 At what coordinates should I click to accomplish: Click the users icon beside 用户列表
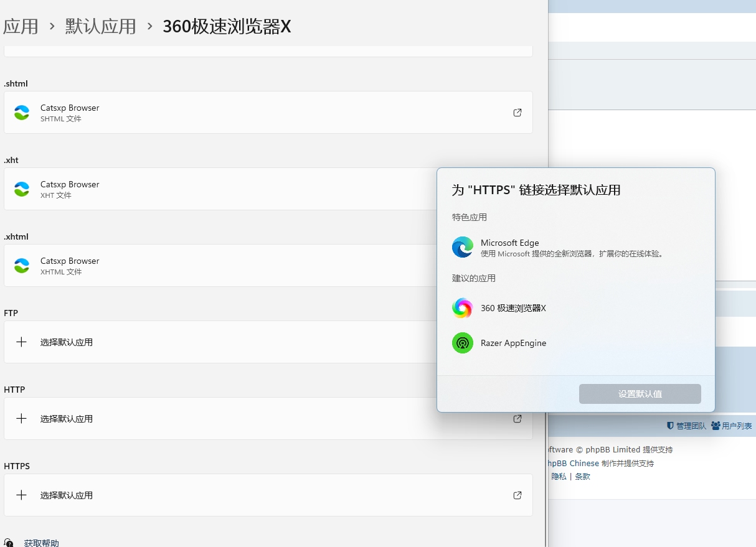[716, 426]
